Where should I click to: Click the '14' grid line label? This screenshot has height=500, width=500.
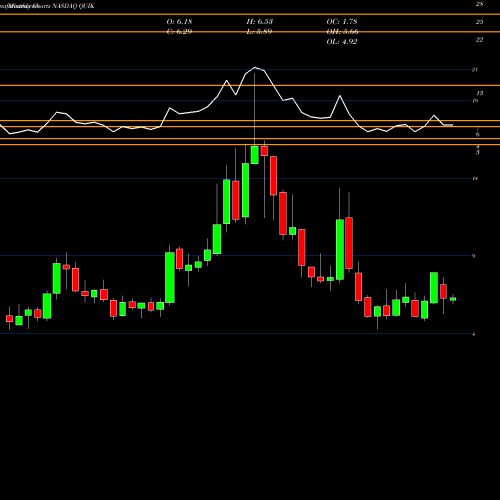pyautogui.click(x=475, y=179)
